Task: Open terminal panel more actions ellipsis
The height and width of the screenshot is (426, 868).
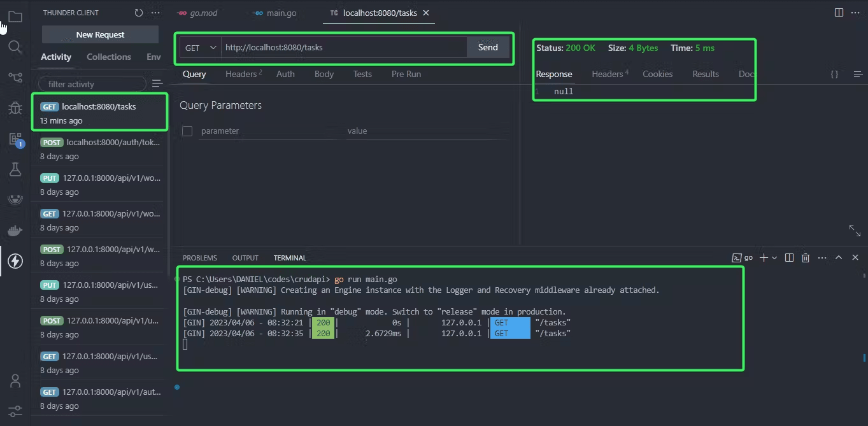Action: (x=822, y=257)
